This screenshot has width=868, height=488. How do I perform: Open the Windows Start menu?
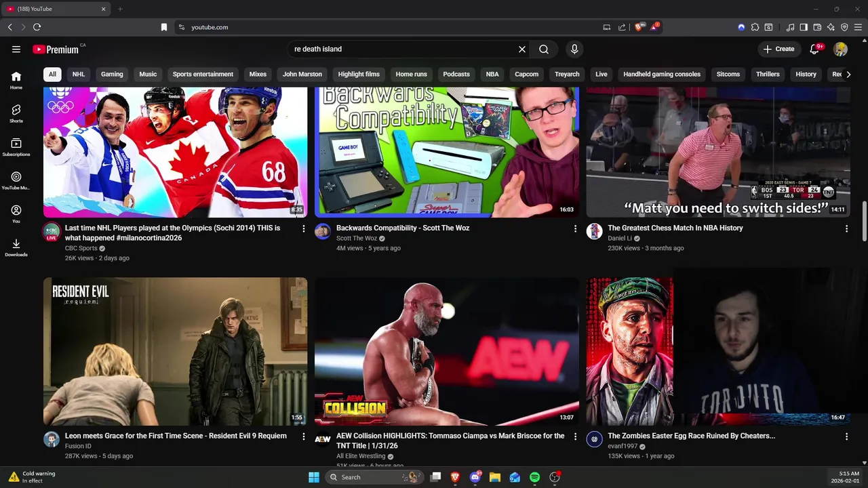314,477
